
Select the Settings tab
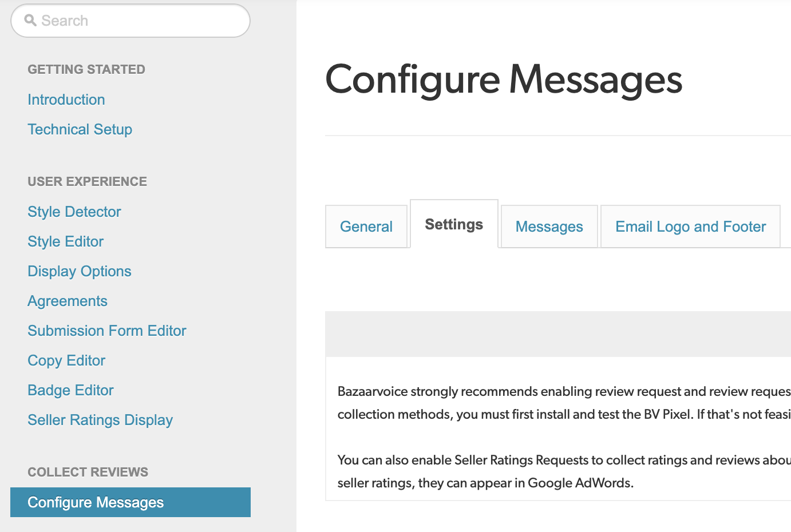[x=454, y=224]
